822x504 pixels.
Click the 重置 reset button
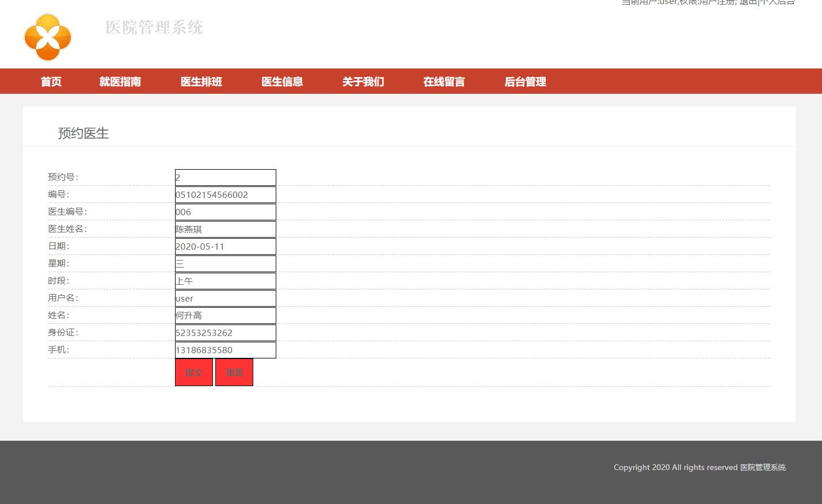[x=234, y=372]
